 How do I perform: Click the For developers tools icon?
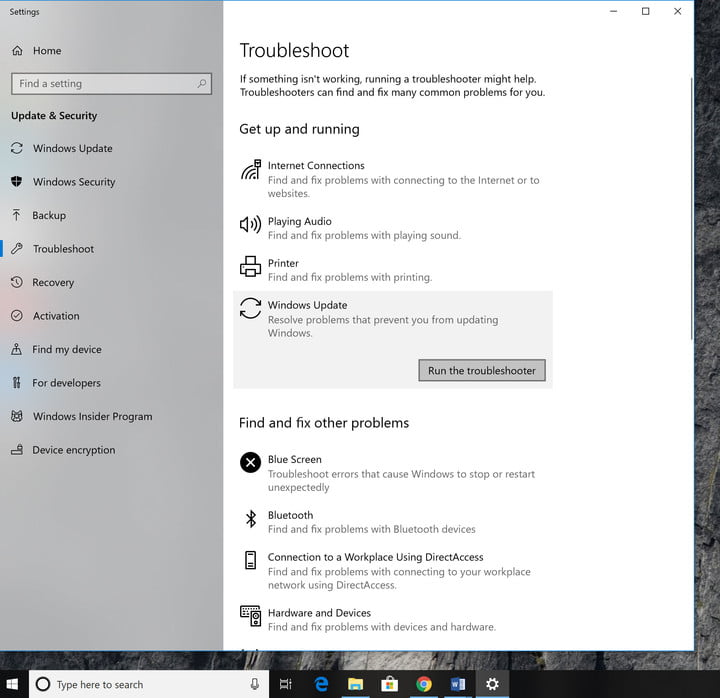pyautogui.click(x=17, y=383)
